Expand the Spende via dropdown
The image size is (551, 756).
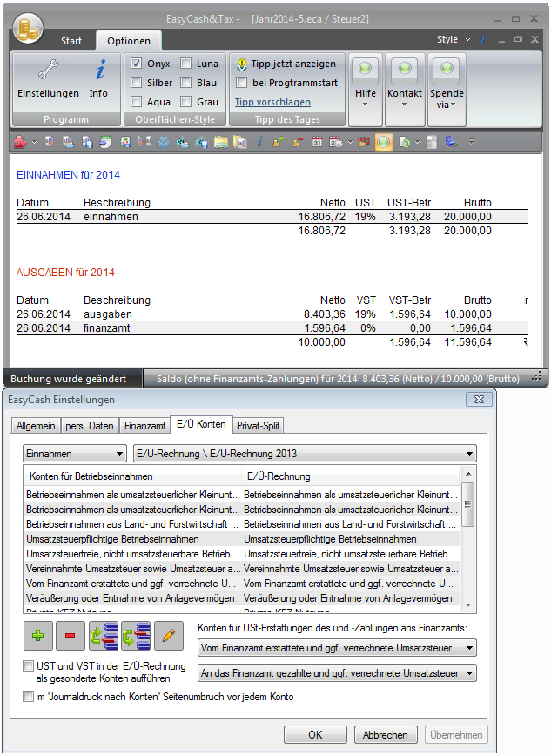[x=447, y=90]
